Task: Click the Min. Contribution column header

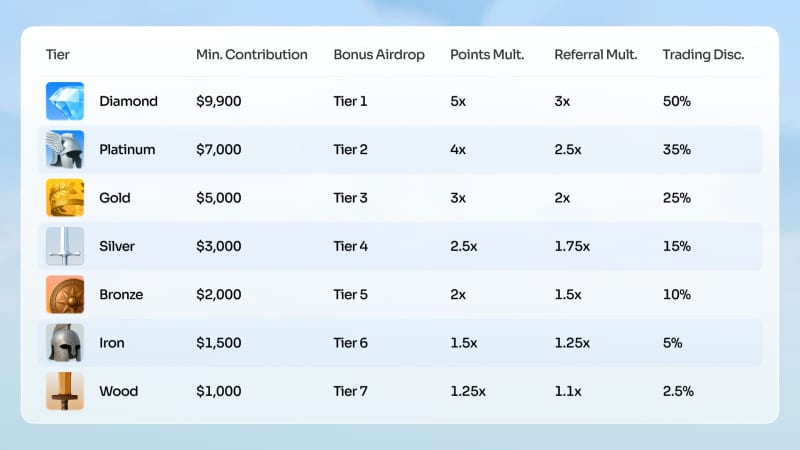Action: [251, 54]
